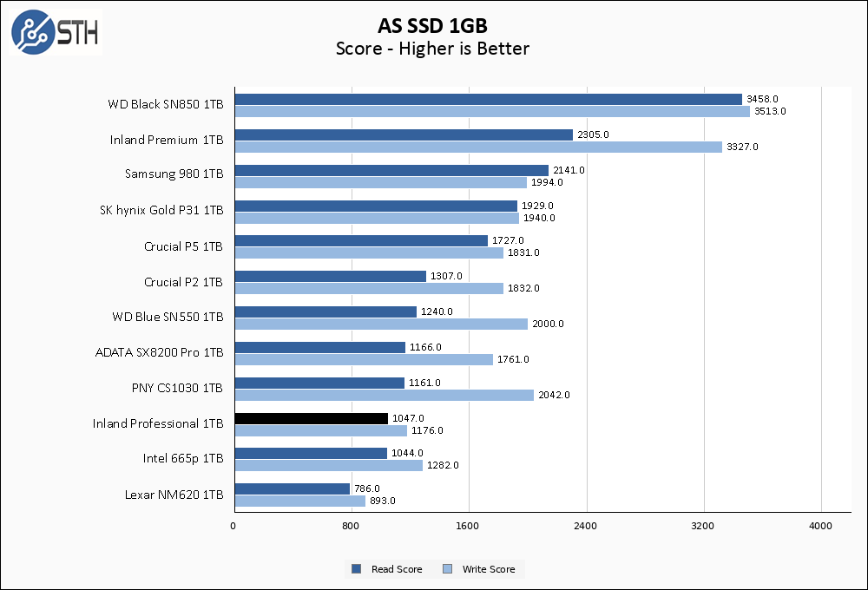Click the value 3327.0
868x590 pixels.
[x=742, y=147]
